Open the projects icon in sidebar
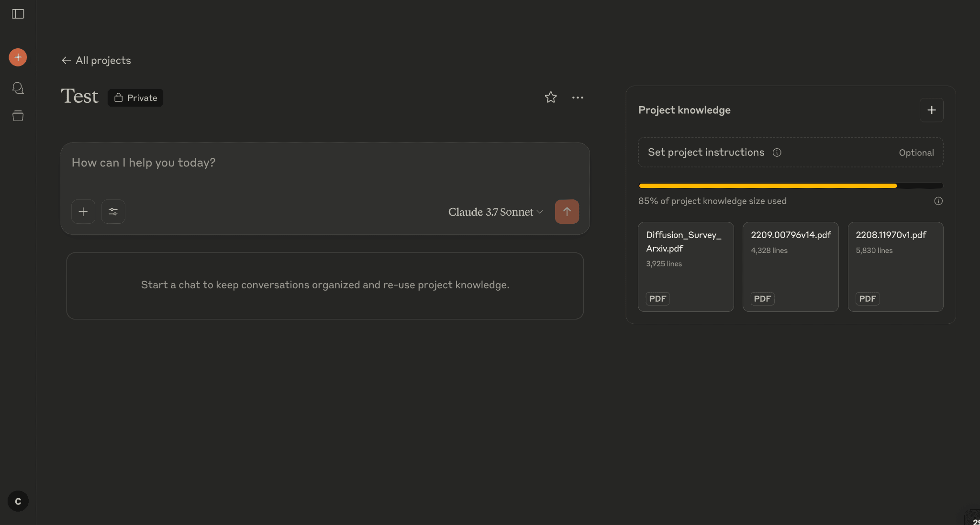The image size is (980, 525). 18,116
